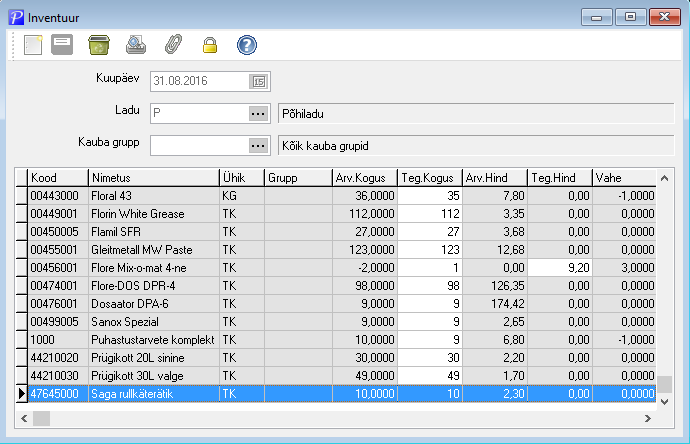690x444 pixels.
Task: Click the horizontal scroll left arrow
Action: click(24, 418)
